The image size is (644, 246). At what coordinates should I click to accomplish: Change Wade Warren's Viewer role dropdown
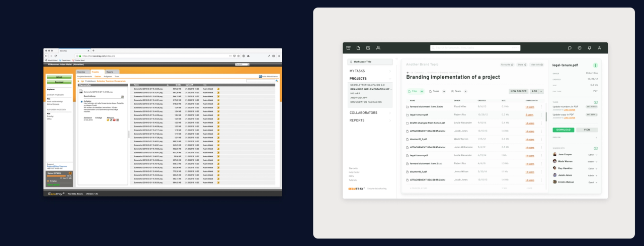pos(593,161)
